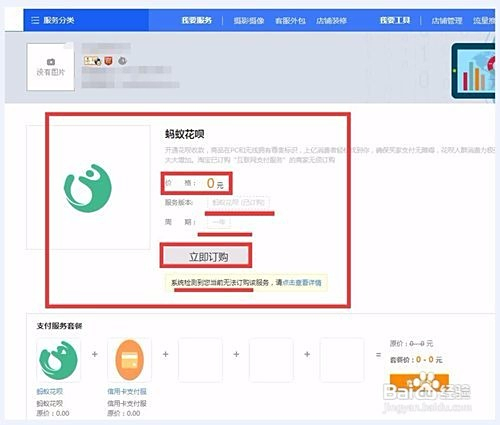Click the 我要服务 navigation heading
The image size is (500, 425).
[x=197, y=20]
